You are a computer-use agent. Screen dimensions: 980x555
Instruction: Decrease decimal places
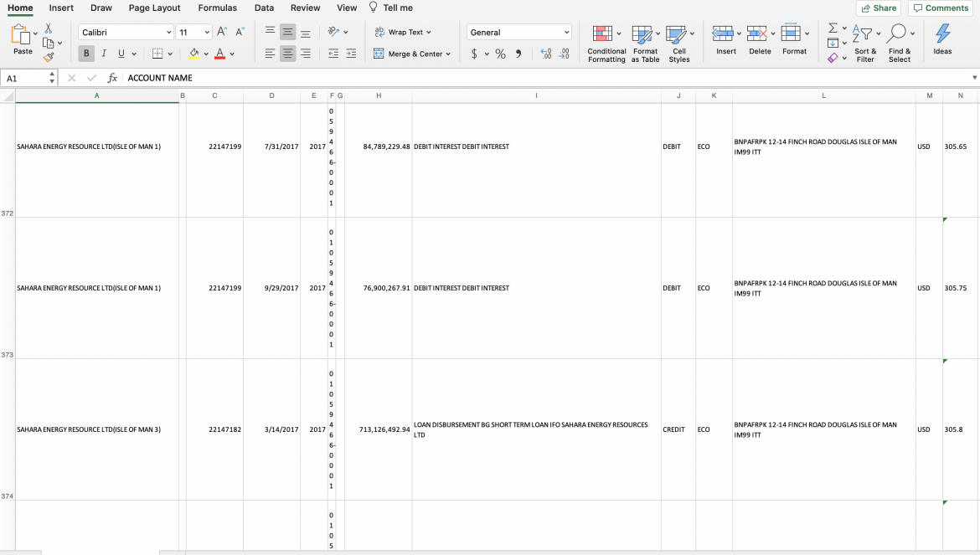564,54
